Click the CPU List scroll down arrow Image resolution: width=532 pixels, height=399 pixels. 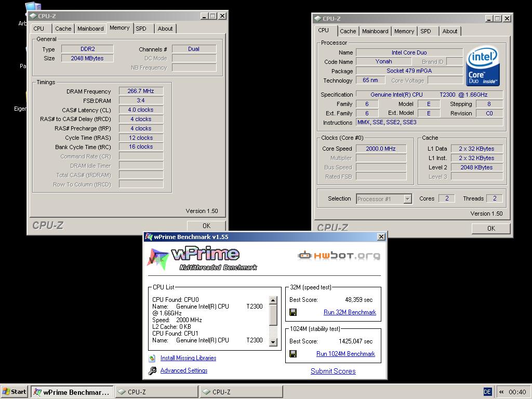pos(273,342)
